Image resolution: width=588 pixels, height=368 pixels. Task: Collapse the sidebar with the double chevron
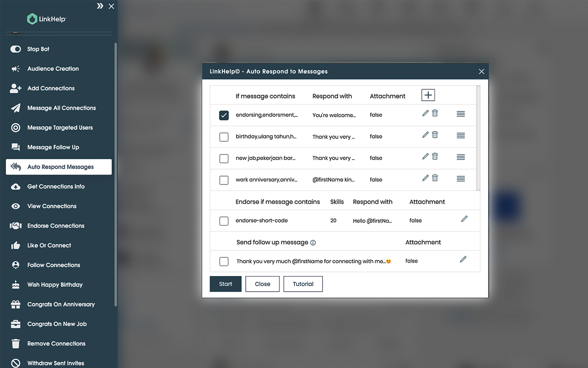click(x=100, y=6)
